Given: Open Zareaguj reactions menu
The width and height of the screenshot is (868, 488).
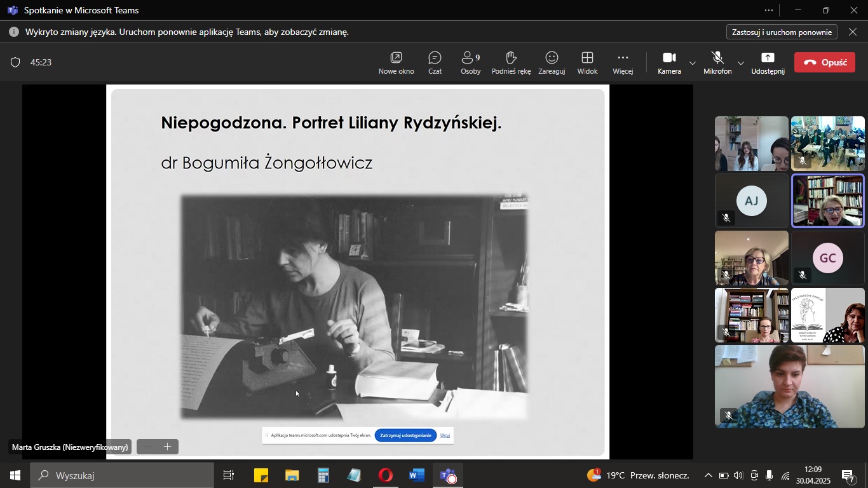Looking at the screenshot, I should point(552,62).
